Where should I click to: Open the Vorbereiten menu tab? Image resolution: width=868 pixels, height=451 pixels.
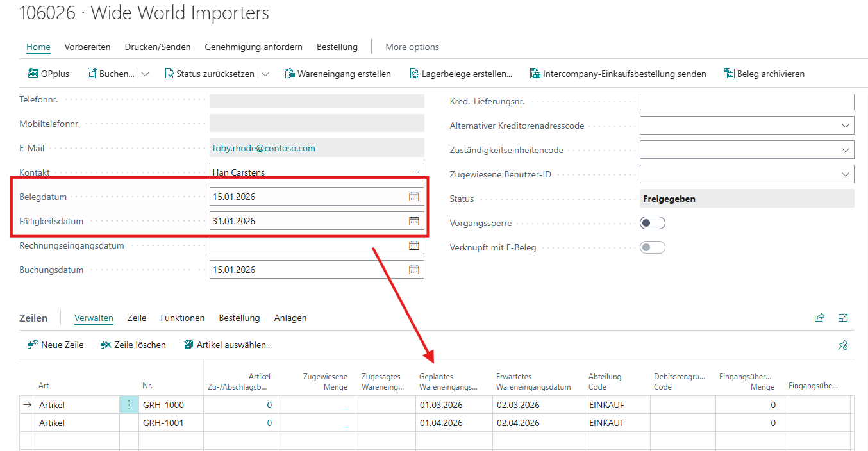(87, 47)
